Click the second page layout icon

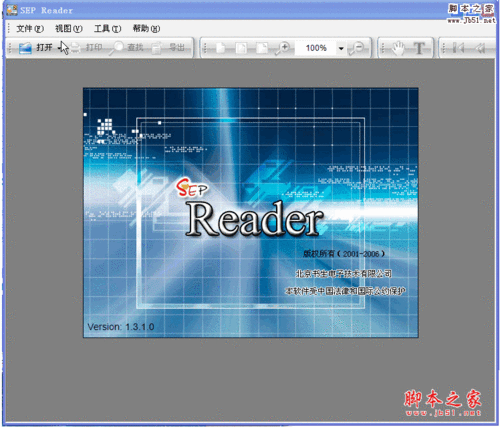point(241,48)
